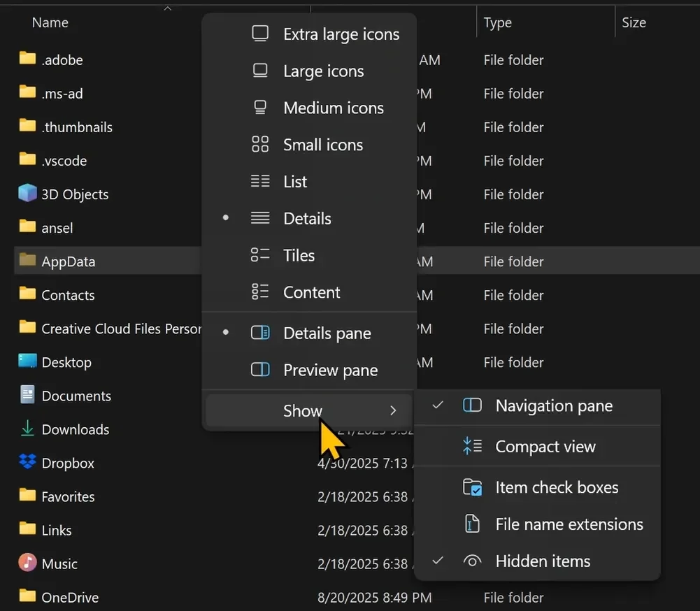700x611 pixels.
Task: Click the 3D Objects cube icon
Action: 27,194
